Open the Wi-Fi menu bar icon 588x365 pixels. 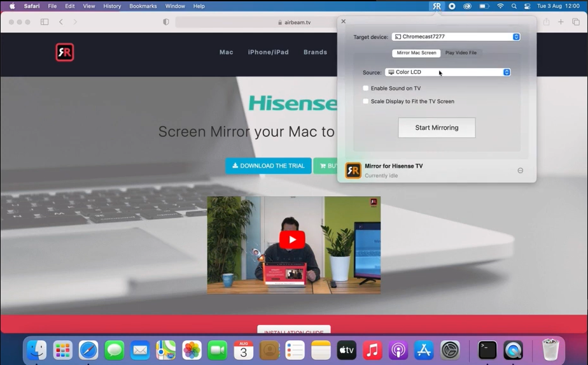[x=500, y=6]
